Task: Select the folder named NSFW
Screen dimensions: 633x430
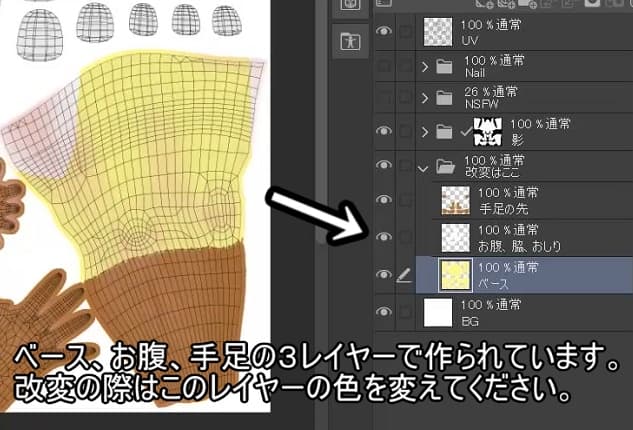Action: point(482,104)
